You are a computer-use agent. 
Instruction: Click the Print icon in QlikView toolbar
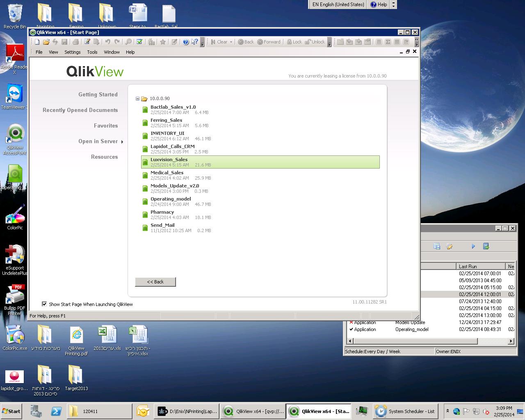[76, 42]
